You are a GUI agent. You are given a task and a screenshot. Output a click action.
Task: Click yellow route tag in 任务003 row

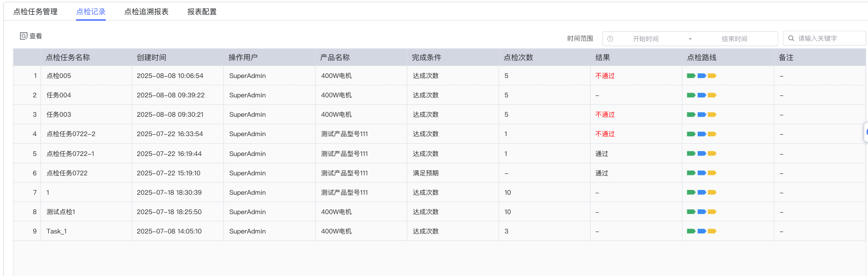pos(712,114)
